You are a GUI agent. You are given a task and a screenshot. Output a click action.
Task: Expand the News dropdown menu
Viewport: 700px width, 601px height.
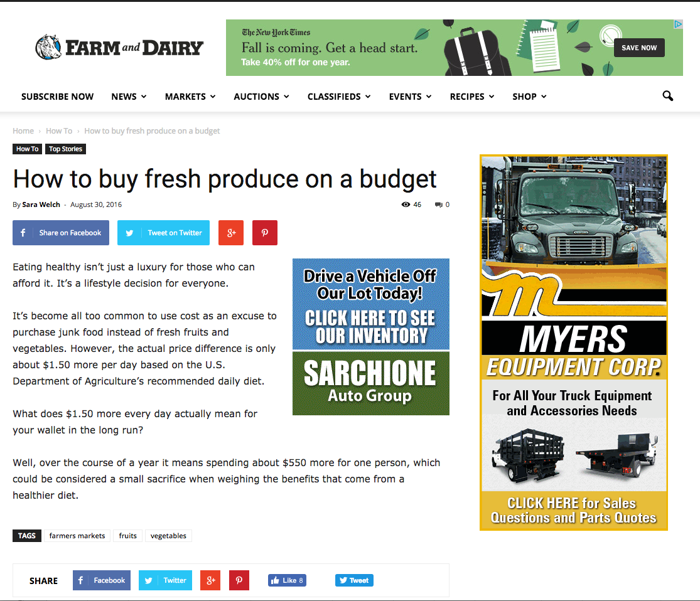tap(129, 97)
